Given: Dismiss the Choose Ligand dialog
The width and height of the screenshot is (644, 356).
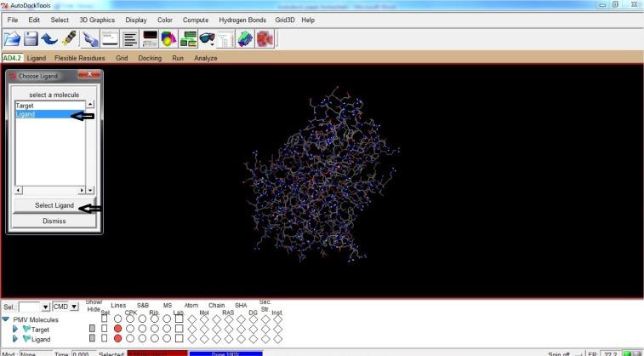Looking at the screenshot, I should 54,221.
